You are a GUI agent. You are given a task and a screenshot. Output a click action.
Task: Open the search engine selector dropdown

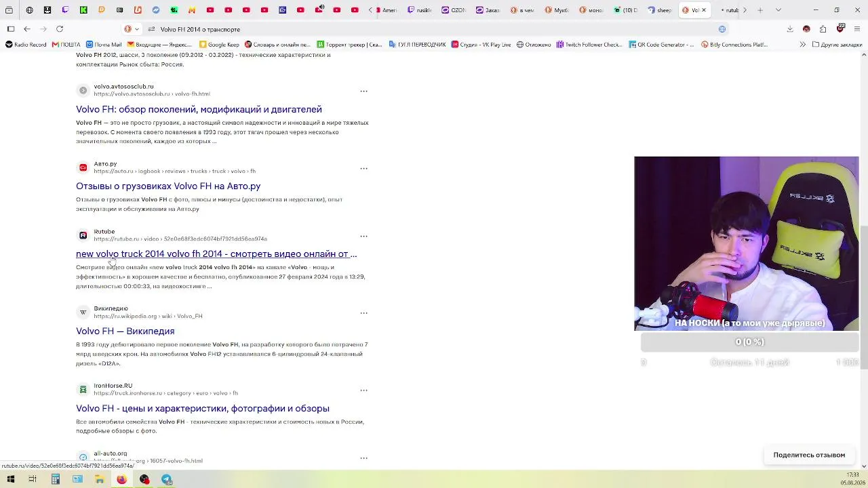point(132,29)
